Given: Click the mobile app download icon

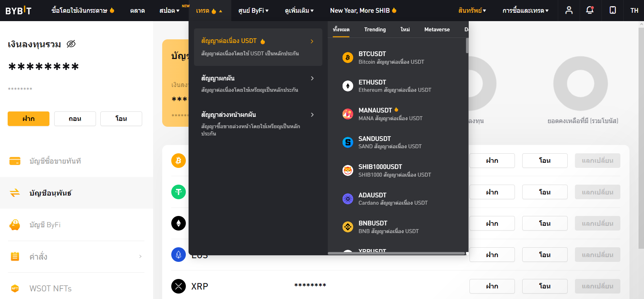Looking at the screenshot, I should (x=613, y=10).
